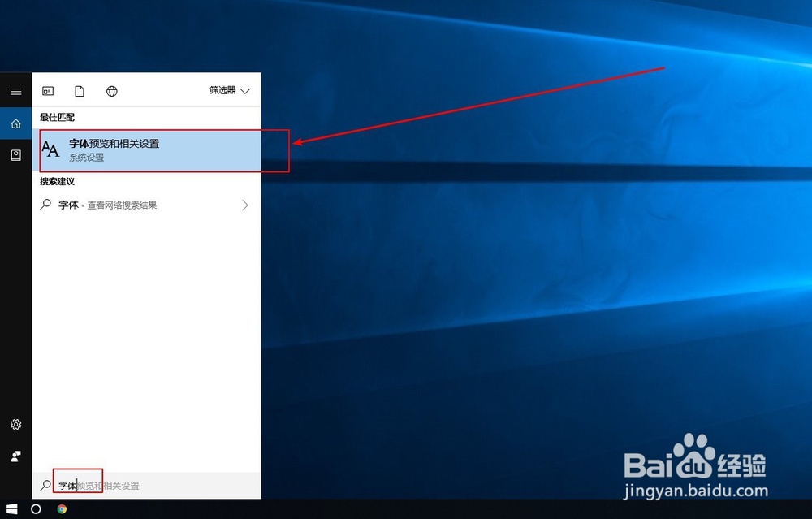Click the 系统设置 subtitle text

[87, 158]
